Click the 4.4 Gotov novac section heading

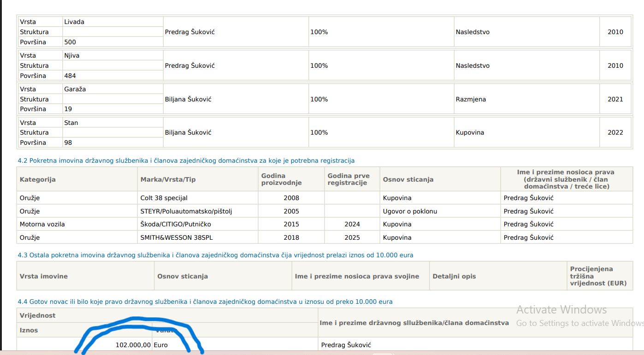pyautogui.click(x=205, y=302)
